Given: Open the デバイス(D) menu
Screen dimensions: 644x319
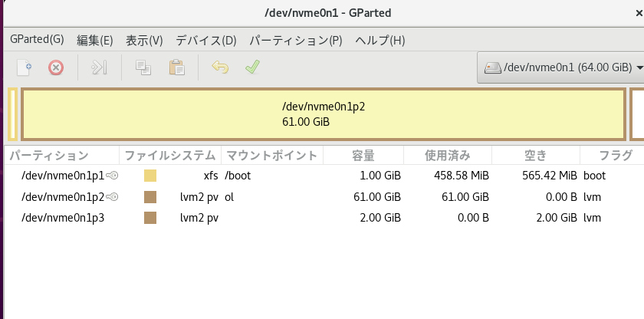Looking at the screenshot, I should (x=205, y=40).
